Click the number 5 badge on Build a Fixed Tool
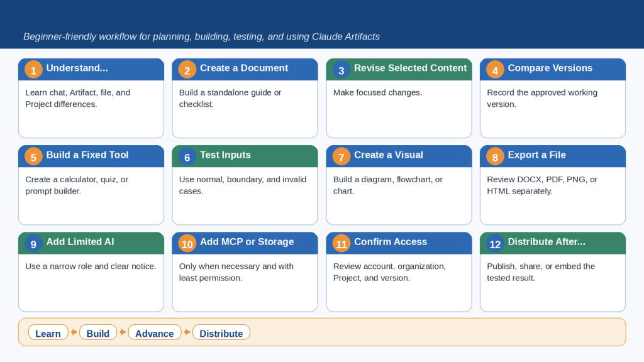The height and width of the screenshot is (362, 644). [33, 156]
